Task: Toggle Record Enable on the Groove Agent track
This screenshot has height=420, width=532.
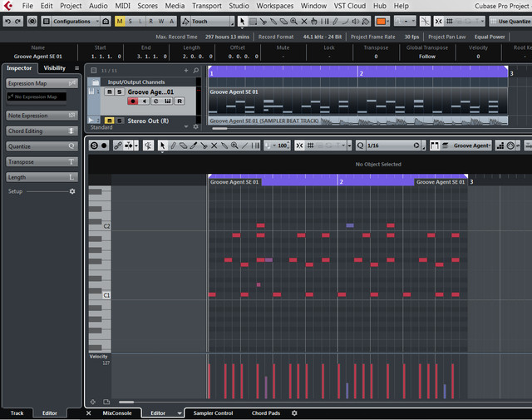Action: pos(133,101)
